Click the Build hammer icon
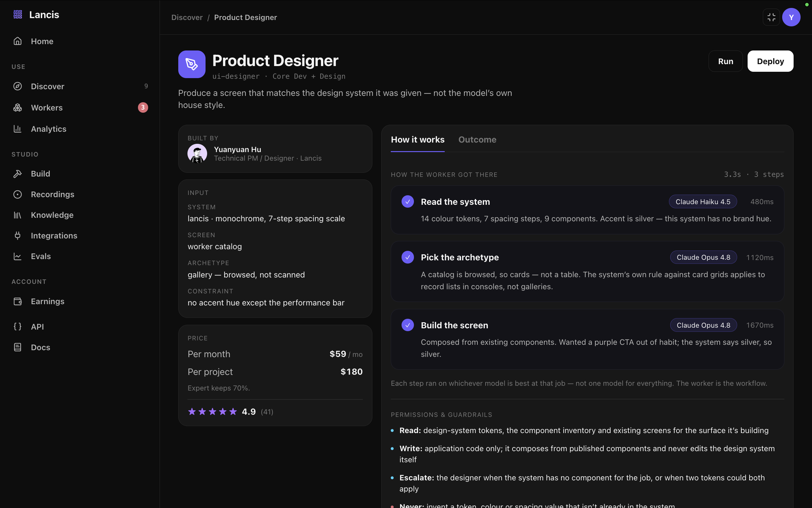The image size is (812, 508). tap(17, 174)
